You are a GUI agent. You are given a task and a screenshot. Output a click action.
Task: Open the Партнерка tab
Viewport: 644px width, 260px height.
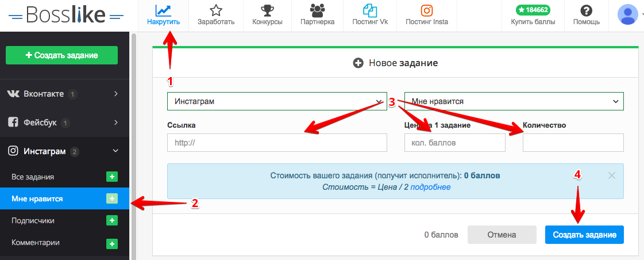click(x=317, y=16)
